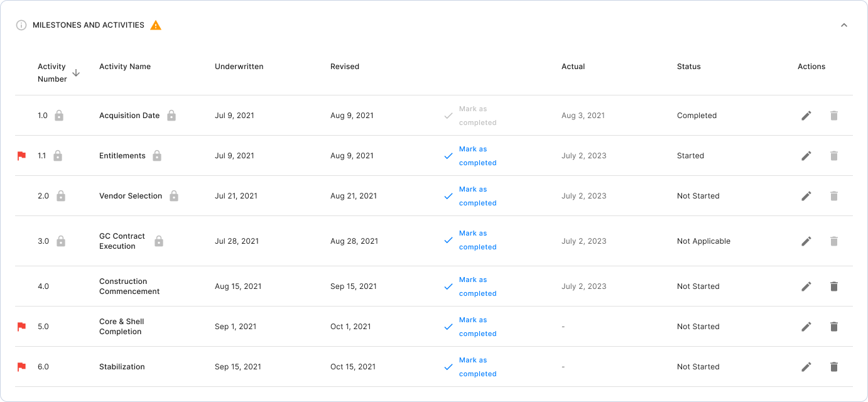The width and height of the screenshot is (868, 402).
Task: Delete the Construction Commencement activity
Action: click(834, 286)
